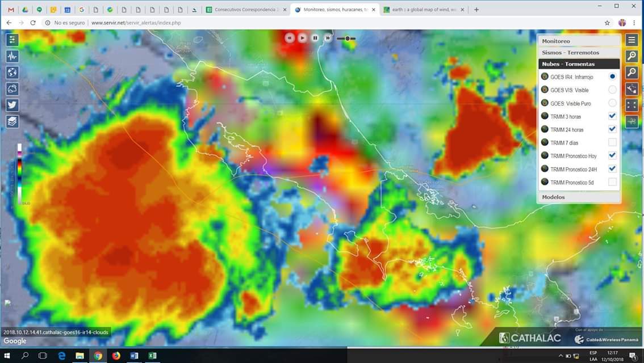Click the GOES IR4 layer info globe icon

(x=545, y=77)
